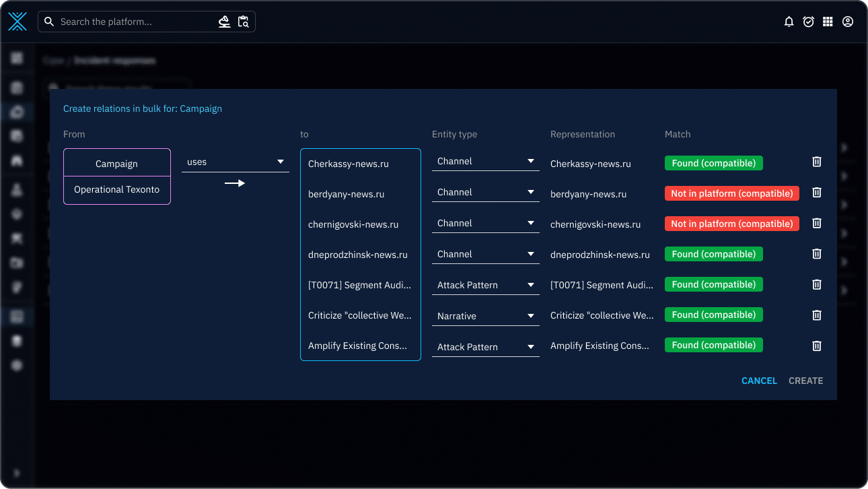Open the Narrative entity type dropdown
Image resolution: width=868 pixels, height=489 pixels.
click(485, 316)
